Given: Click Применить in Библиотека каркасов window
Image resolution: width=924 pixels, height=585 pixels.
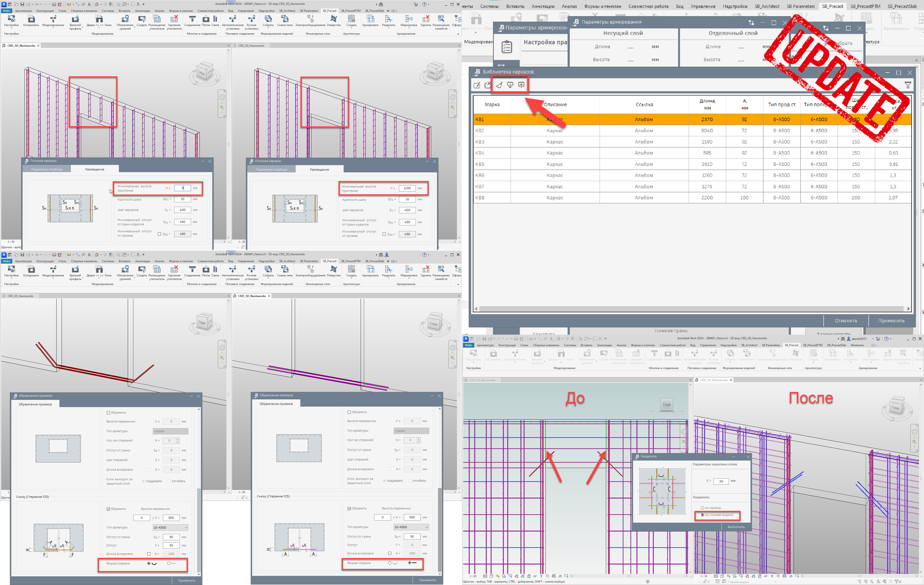Looking at the screenshot, I should (x=891, y=321).
